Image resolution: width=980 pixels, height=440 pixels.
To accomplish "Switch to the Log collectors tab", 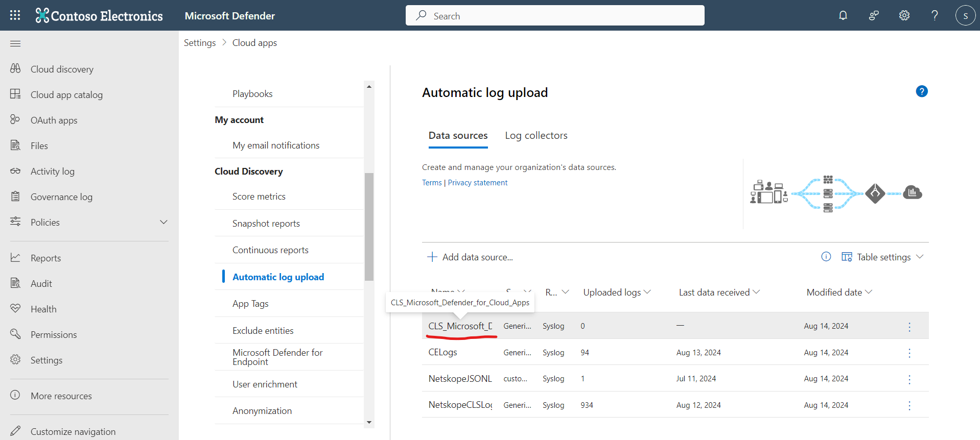I will point(536,135).
